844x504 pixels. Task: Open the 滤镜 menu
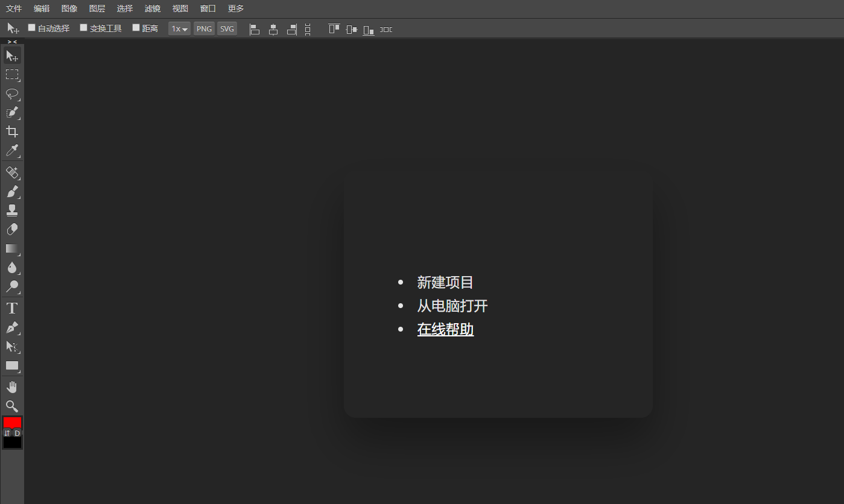153,8
